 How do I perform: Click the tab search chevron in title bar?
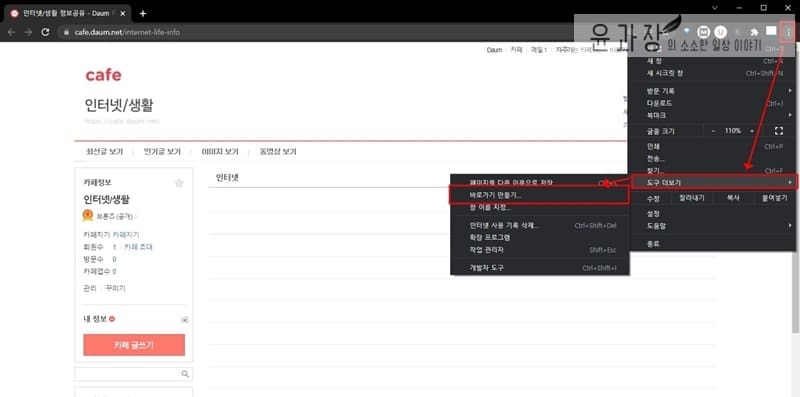tap(714, 8)
